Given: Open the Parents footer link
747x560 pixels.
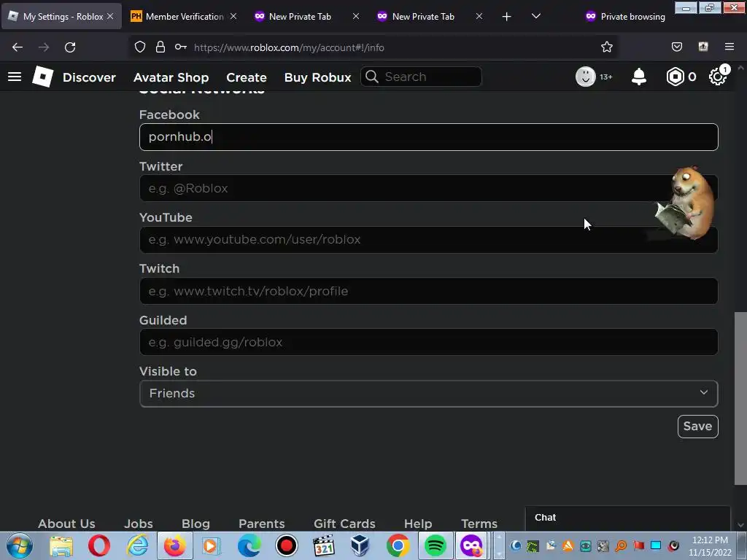Looking at the screenshot, I should click(262, 524).
